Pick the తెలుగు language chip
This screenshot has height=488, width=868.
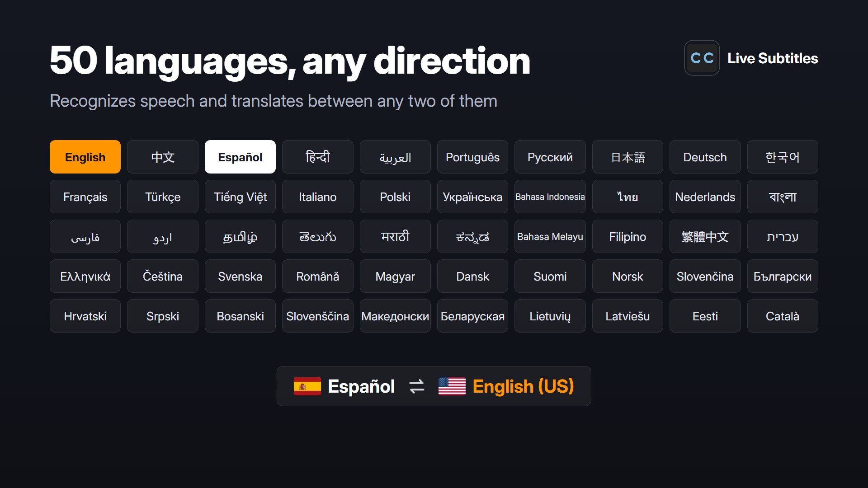click(x=318, y=236)
